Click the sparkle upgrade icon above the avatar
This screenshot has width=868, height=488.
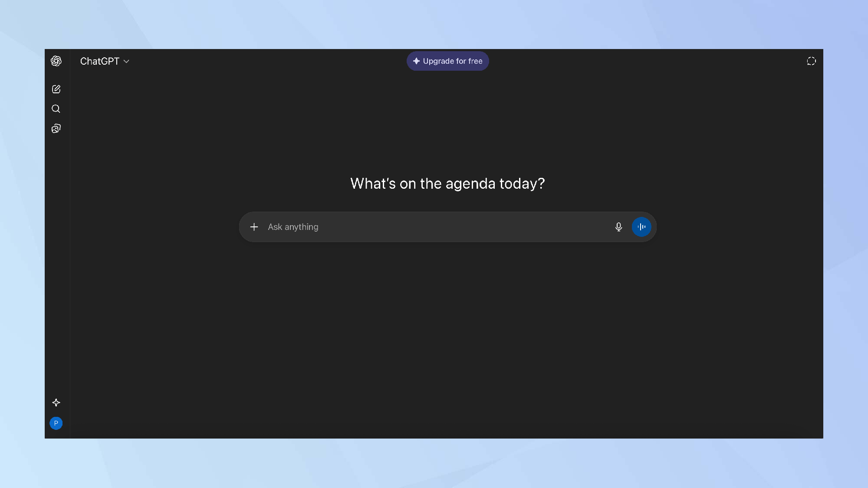[56, 403]
